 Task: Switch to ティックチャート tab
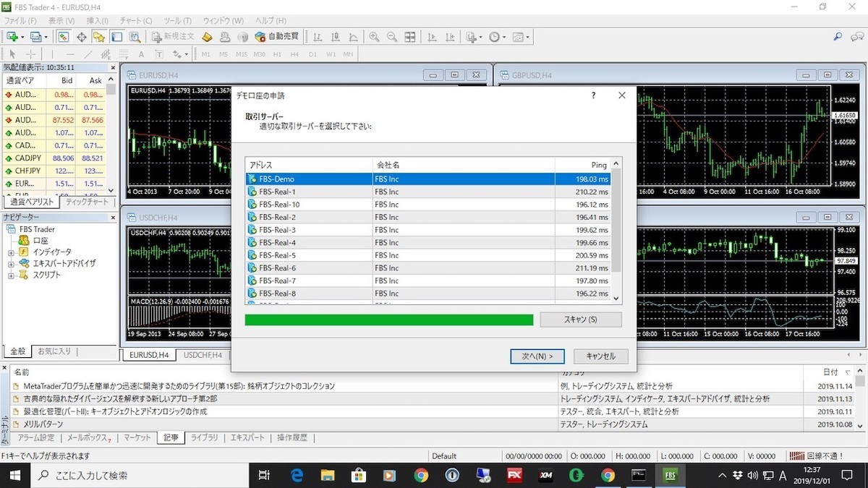pos(88,202)
